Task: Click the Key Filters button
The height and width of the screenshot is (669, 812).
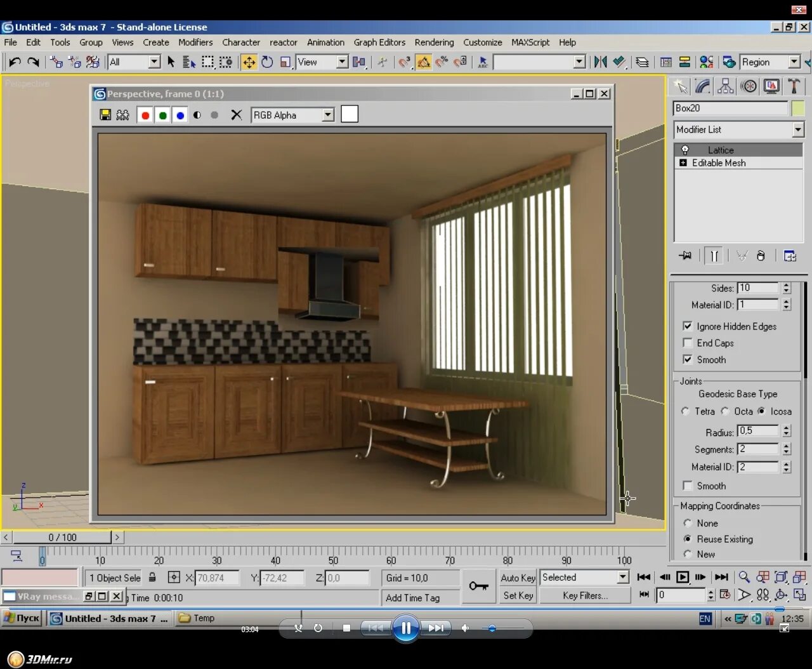Action: tap(585, 595)
